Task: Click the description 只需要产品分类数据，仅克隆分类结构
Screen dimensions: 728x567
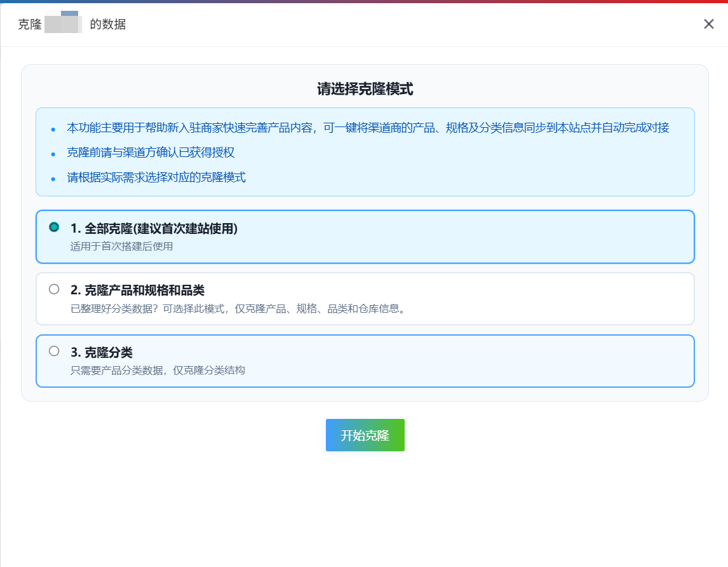Action: coord(158,370)
